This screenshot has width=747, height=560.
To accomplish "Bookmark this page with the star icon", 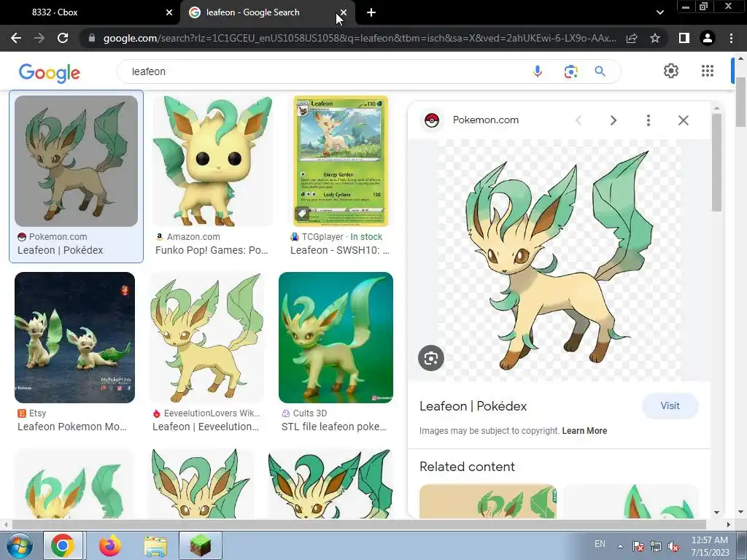I will [655, 38].
